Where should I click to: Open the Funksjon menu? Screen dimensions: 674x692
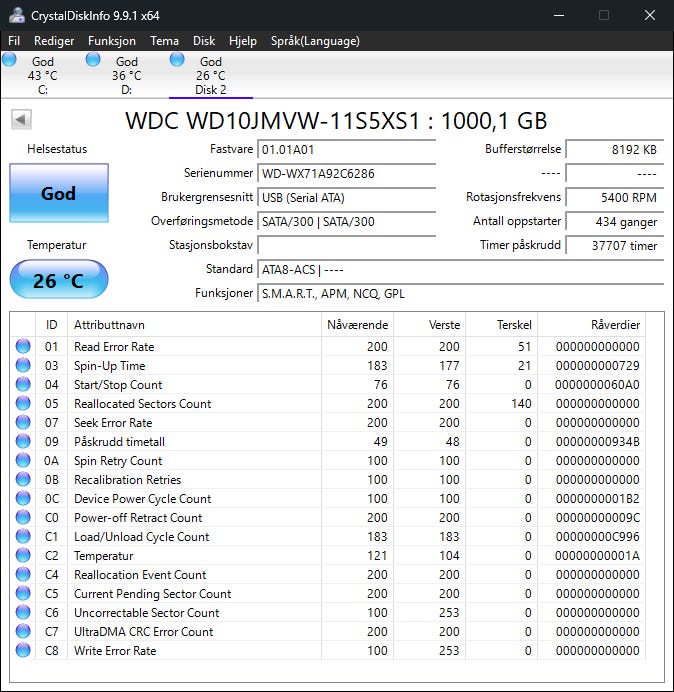click(x=112, y=41)
